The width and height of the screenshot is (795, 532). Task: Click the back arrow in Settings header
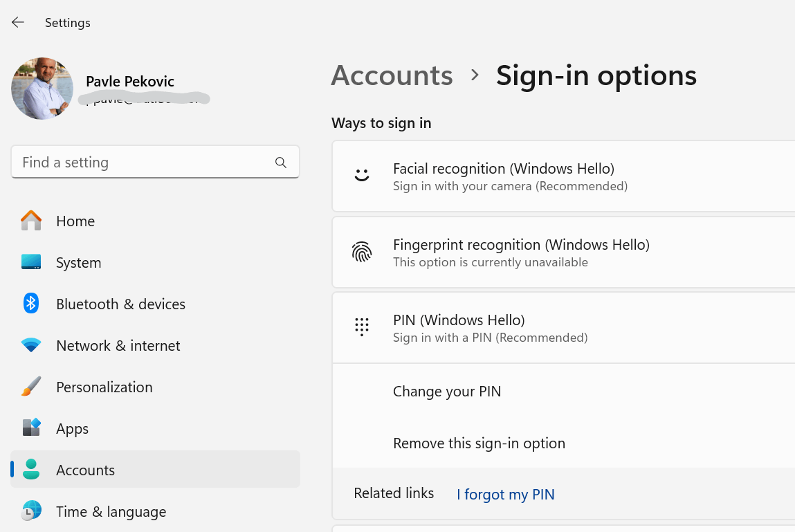click(18, 22)
